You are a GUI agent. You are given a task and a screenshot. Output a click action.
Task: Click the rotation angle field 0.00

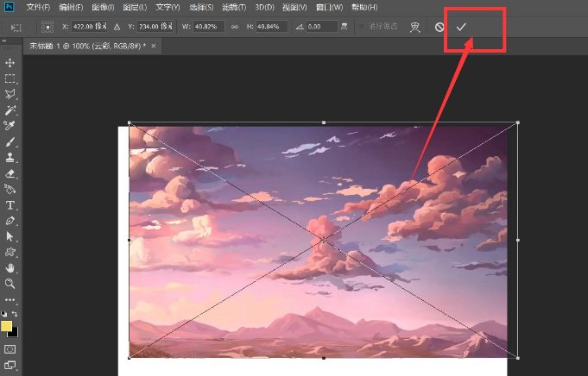[322, 27]
